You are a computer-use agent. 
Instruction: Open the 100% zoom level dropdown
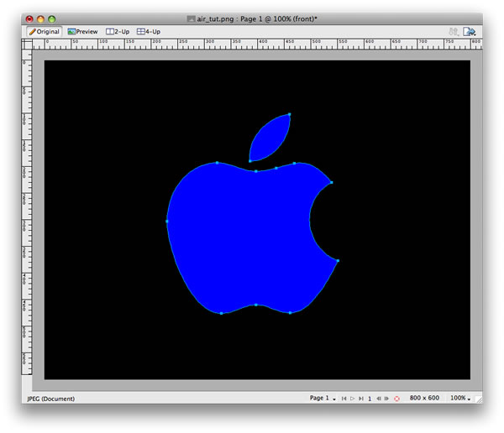(460, 398)
